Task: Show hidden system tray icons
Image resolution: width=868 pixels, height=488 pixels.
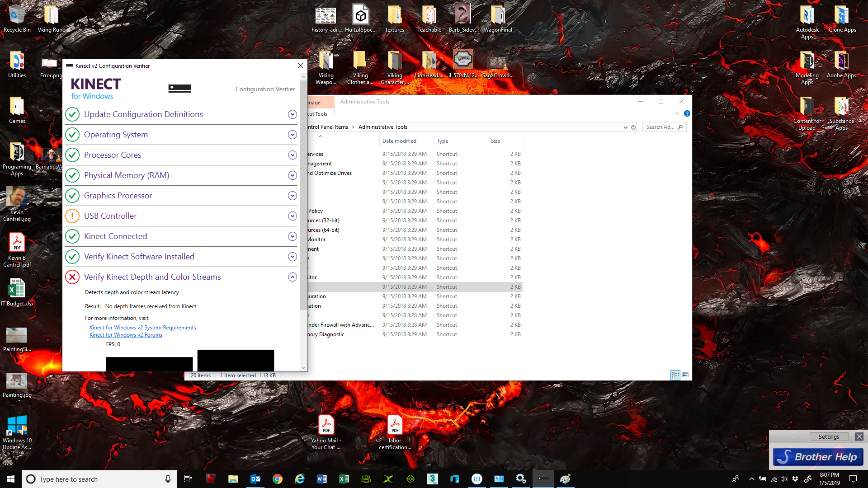Action: [x=751, y=479]
